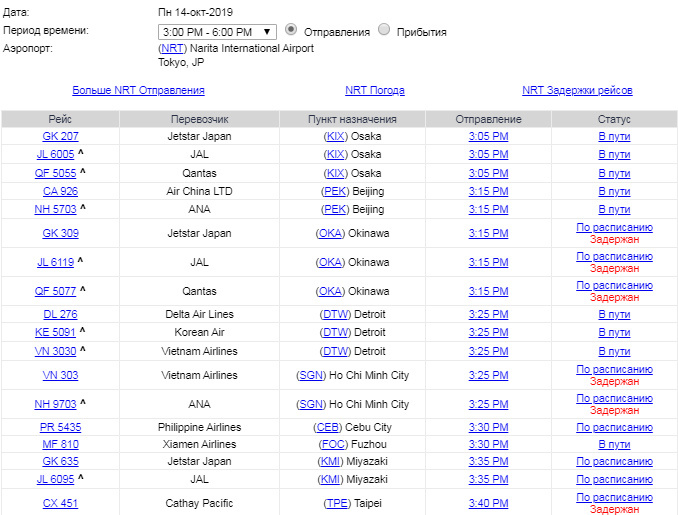The image size is (678, 515).
Task: Click Delta Air Lines carrier text
Action: point(199,314)
